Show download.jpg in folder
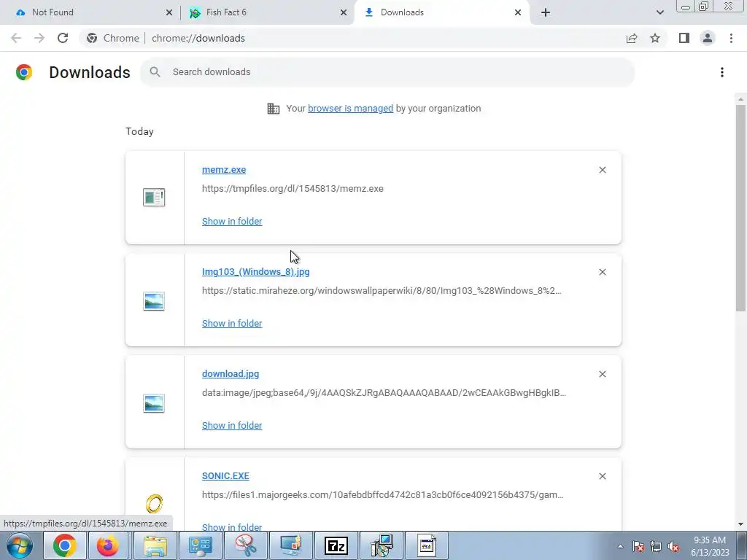This screenshot has height=560, width=747. 232,426
